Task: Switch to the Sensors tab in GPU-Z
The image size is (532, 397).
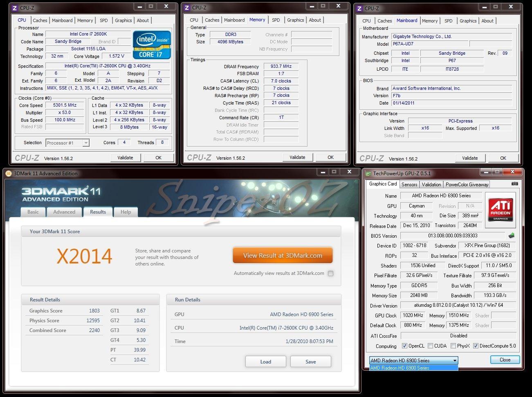Action: pyautogui.click(x=409, y=185)
